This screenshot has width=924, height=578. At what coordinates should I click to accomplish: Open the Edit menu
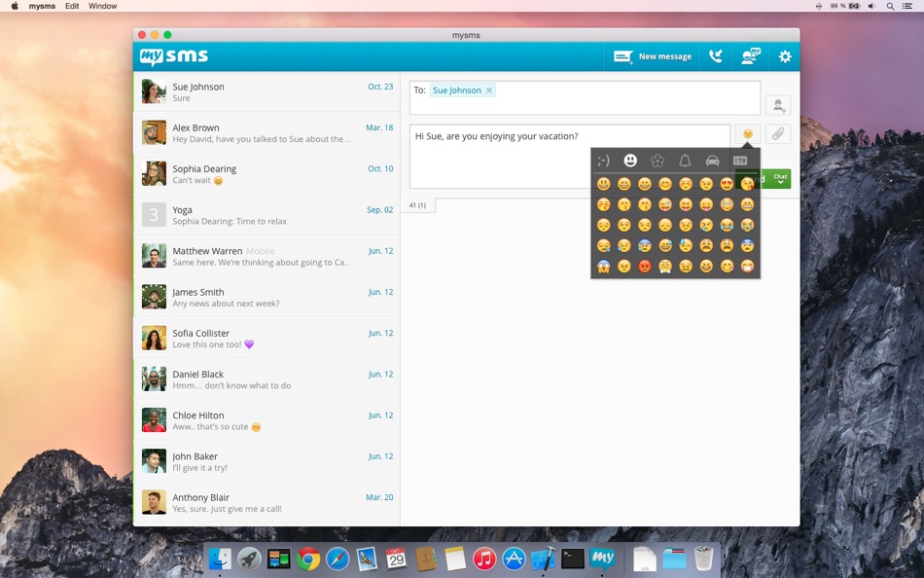72,6
